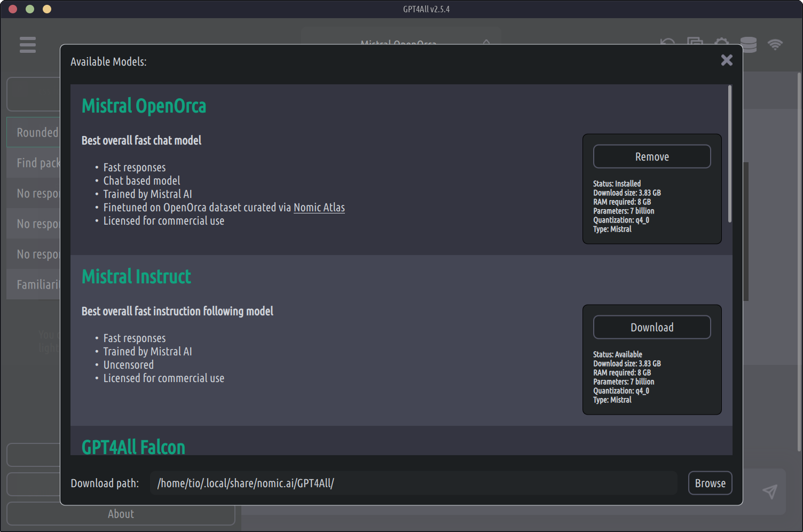803x532 pixels.
Task: Click the paper plane send icon
Action: coord(769,491)
